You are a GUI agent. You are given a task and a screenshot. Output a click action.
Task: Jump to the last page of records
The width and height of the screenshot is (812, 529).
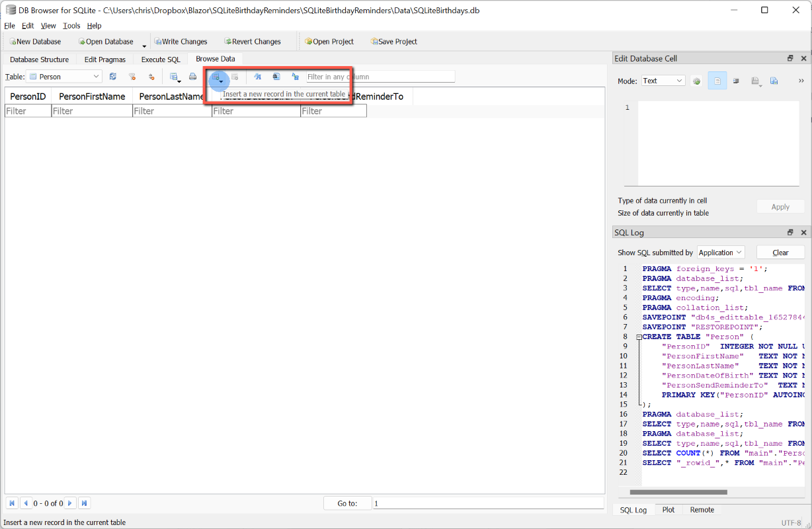pyautogui.click(x=84, y=503)
